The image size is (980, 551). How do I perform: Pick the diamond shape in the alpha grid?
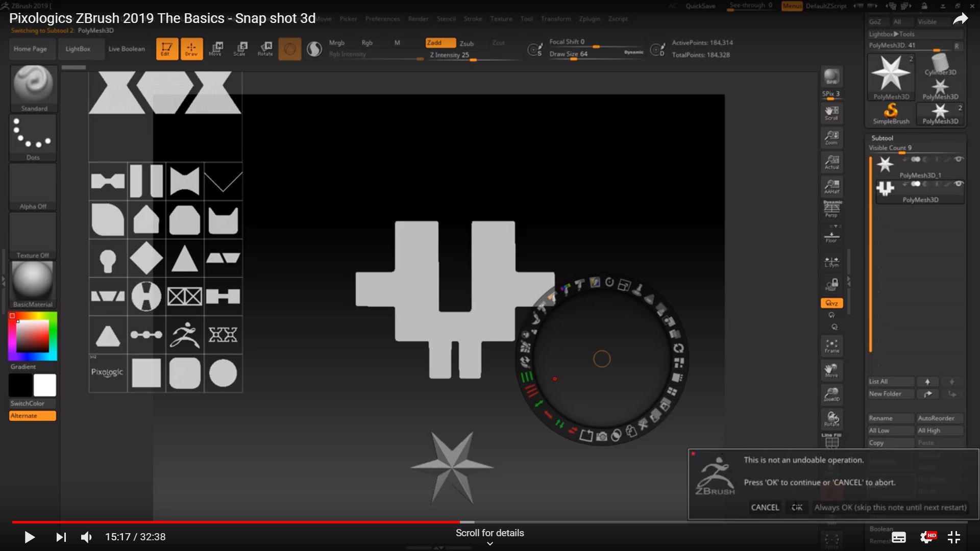click(146, 258)
